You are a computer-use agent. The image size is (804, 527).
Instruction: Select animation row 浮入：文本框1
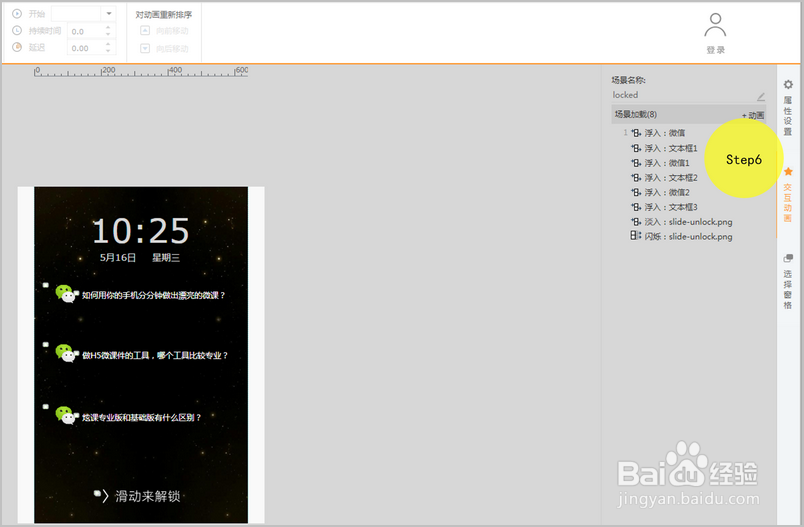[664, 148]
